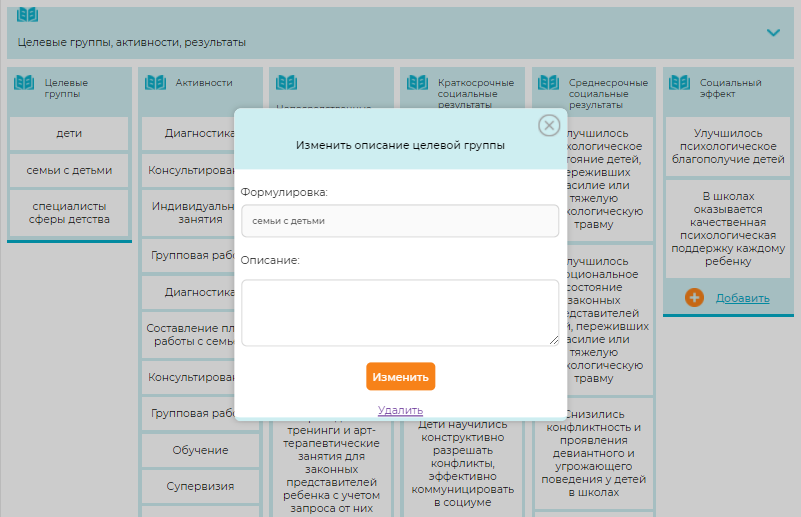Click the Социальный эффект book icon
This screenshot has width=801, height=517.
(x=679, y=83)
